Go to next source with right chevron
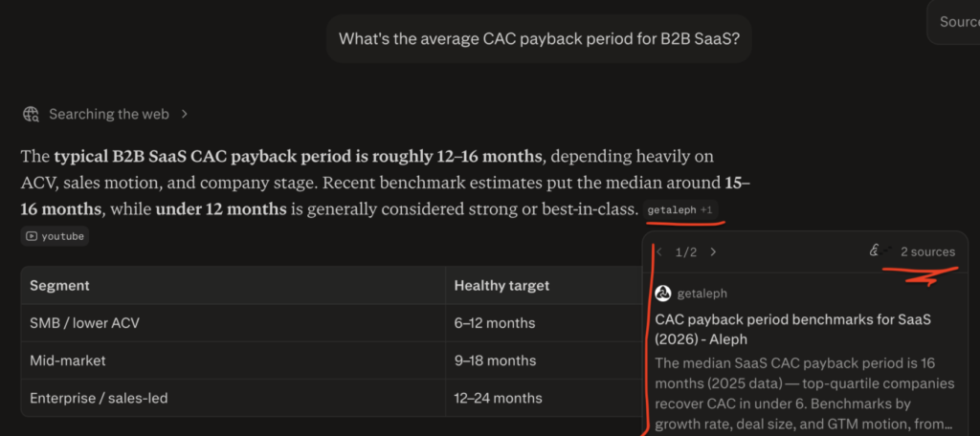The height and width of the screenshot is (436, 980). click(x=713, y=252)
